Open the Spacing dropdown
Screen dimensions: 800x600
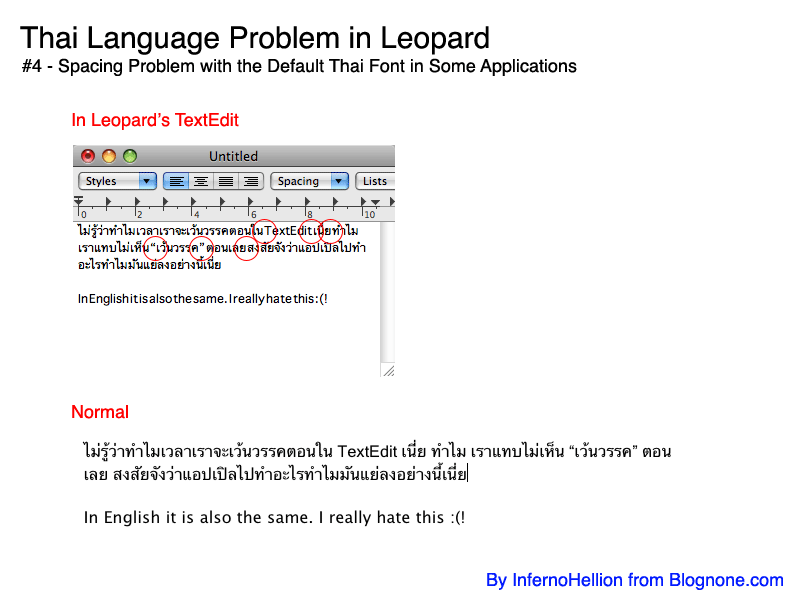309,181
